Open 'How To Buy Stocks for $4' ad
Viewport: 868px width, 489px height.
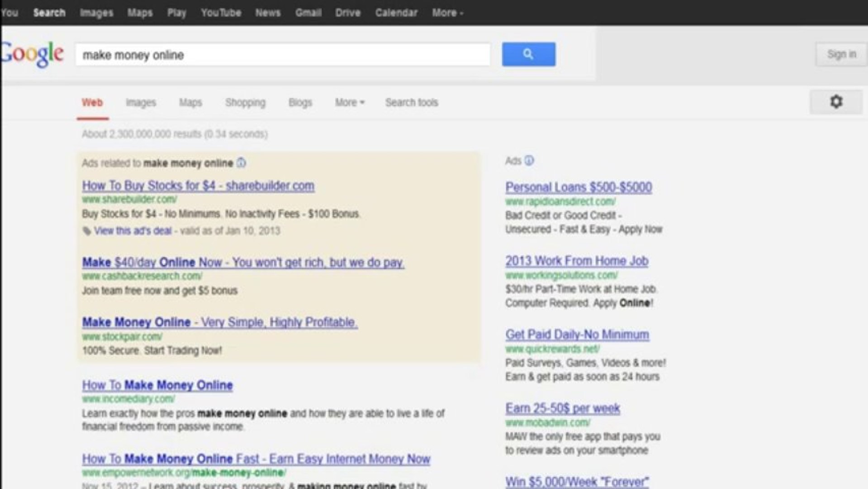coord(198,186)
